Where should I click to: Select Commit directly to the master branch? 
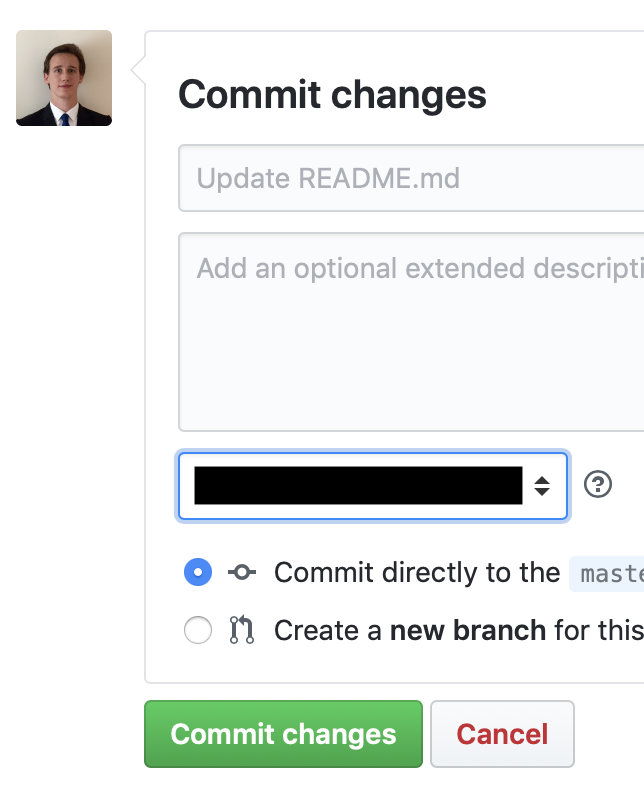click(198, 572)
